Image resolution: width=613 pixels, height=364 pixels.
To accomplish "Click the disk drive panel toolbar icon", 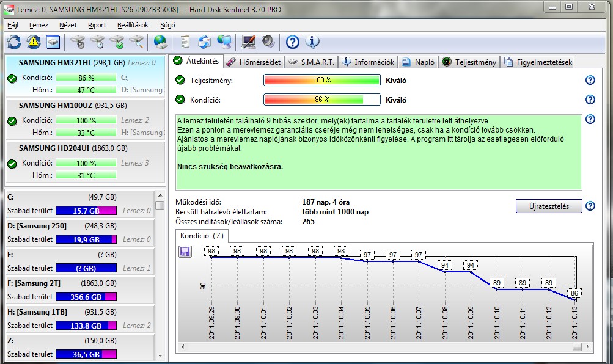I will (53, 42).
